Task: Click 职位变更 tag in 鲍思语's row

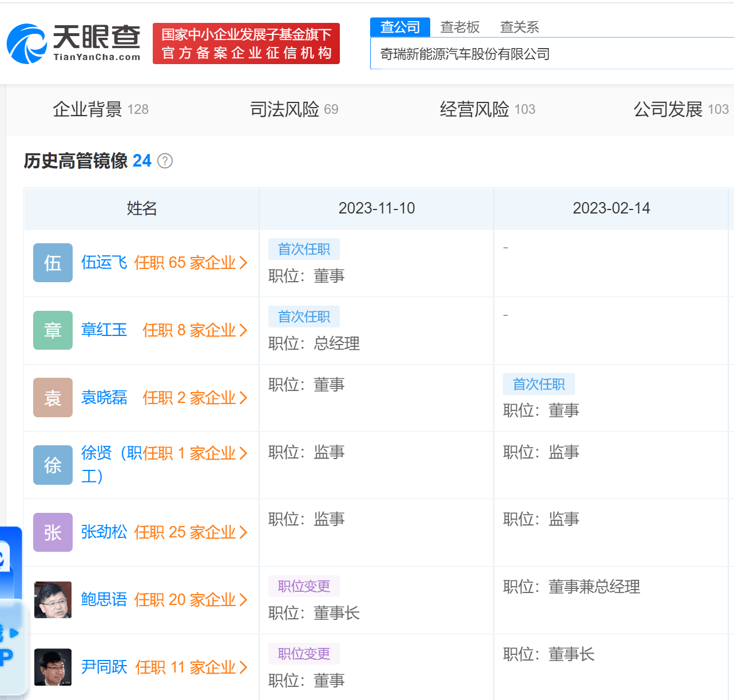Action: [x=304, y=586]
